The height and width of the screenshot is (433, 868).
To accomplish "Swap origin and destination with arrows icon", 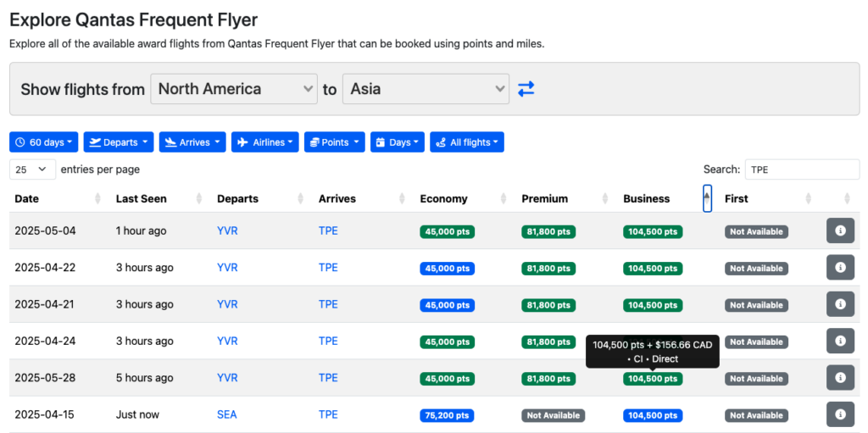I will click(x=526, y=89).
